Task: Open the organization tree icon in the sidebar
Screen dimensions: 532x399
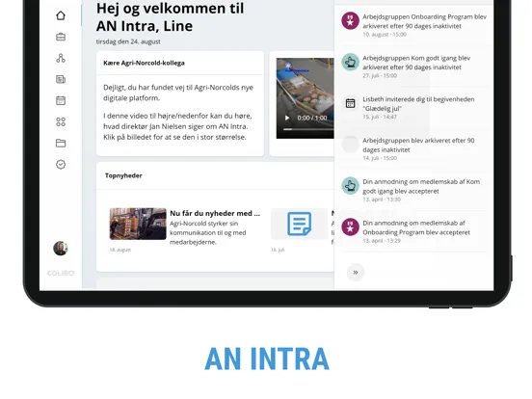Action: pyautogui.click(x=61, y=58)
